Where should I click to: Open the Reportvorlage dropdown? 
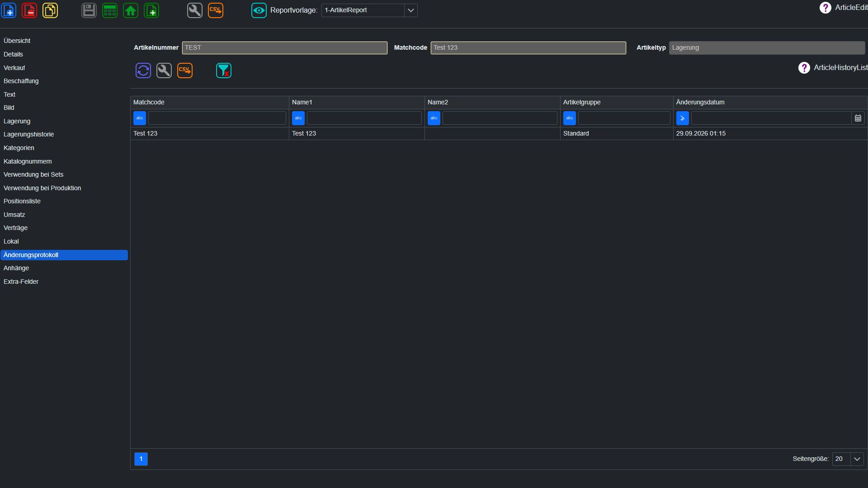410,10
